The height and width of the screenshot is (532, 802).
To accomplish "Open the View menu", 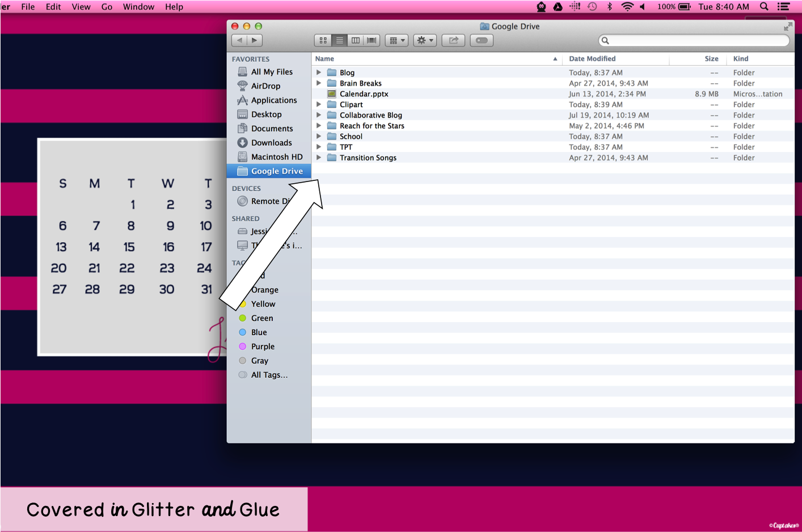I will [81, 7].
